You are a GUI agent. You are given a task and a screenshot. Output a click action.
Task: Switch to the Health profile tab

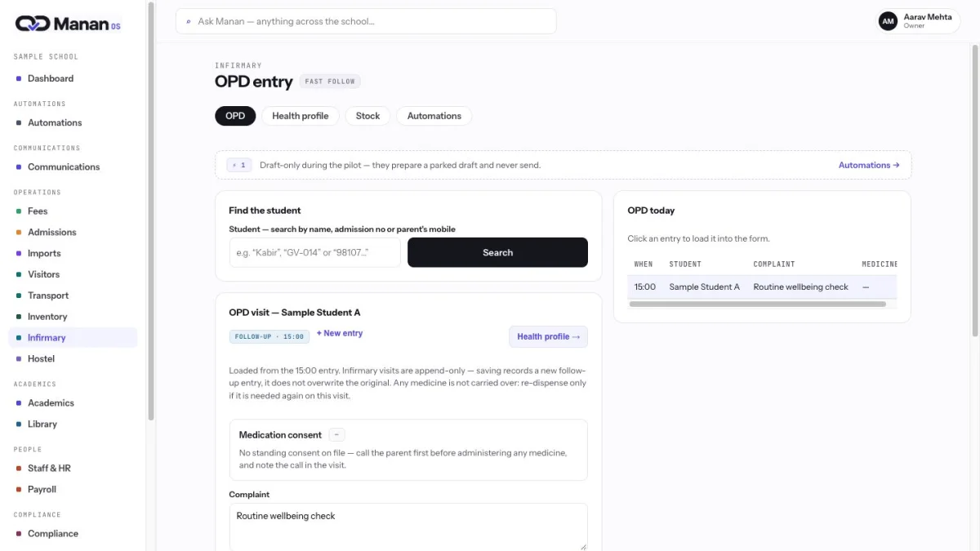pyautogui.click(x=300, y=116)
